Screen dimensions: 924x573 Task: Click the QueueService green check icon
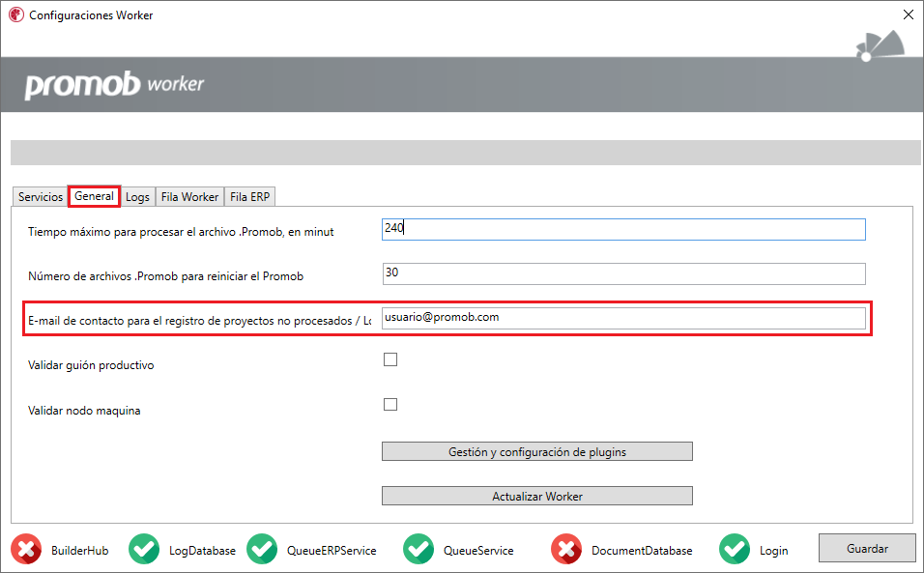[419, 549]
